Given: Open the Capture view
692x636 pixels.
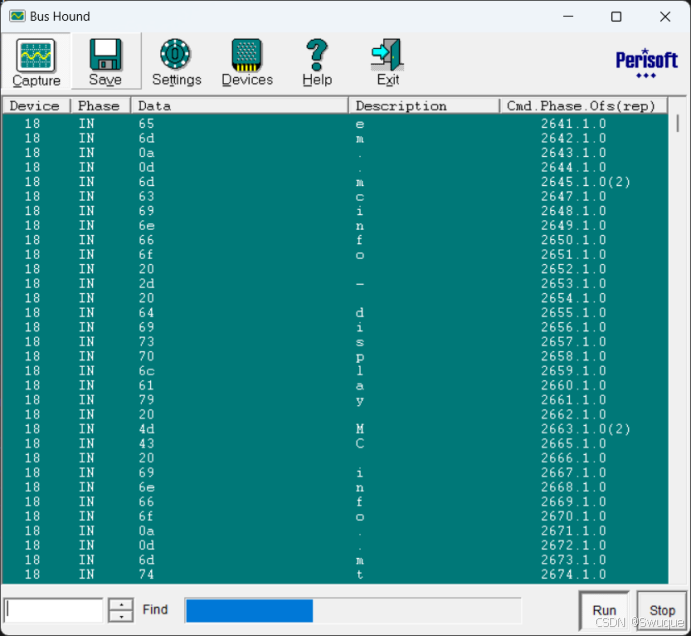Looking at the screenshot, I should click(36, 62).
